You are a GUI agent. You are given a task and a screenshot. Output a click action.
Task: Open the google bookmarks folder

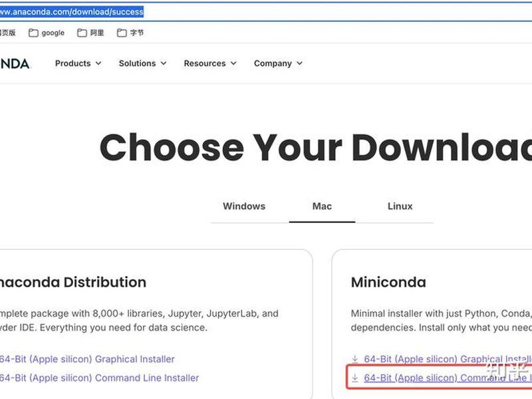[47, 33]
